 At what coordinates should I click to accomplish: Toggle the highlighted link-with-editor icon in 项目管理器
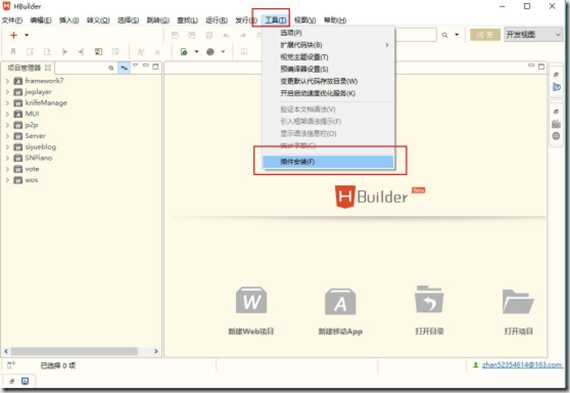(124, 68)
